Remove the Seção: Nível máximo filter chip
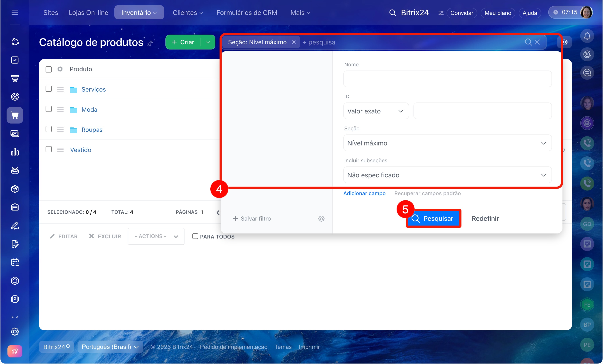 294,42
